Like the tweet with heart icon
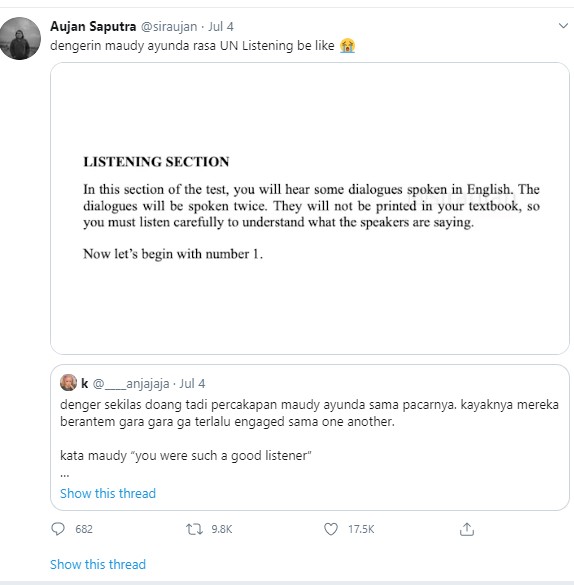Image resolution: width=574 pixels, height=585 pixels. coord(331,529)
